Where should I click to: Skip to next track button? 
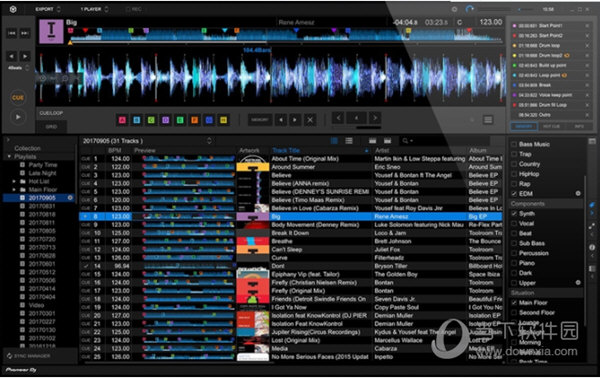pyautogui.click(x=25, y=33)
